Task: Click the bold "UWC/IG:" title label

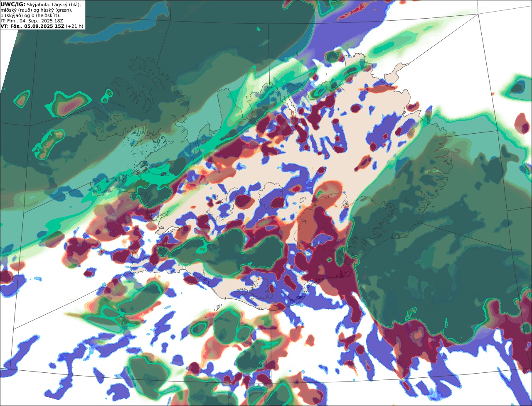Action: click(x=13, y=4)
